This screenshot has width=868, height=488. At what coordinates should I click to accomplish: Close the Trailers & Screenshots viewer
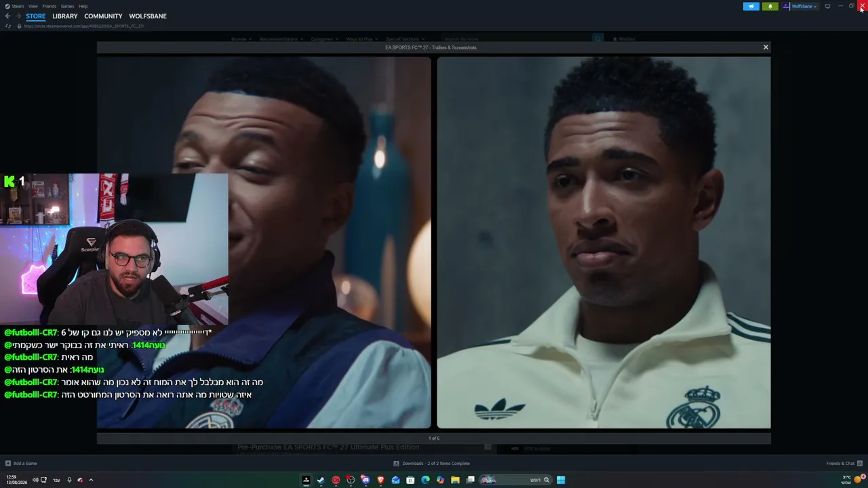click(x=766, y=47)
